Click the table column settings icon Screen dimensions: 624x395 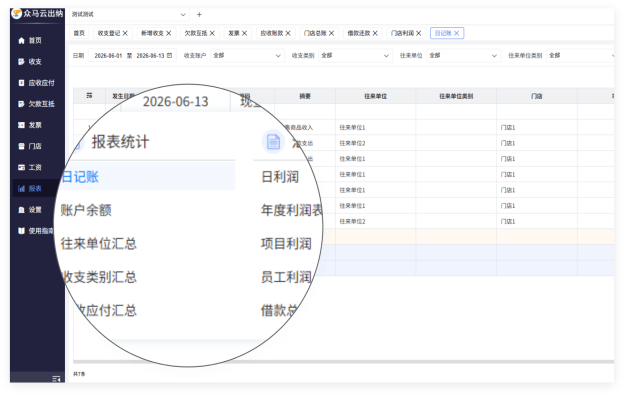point(89,96)
